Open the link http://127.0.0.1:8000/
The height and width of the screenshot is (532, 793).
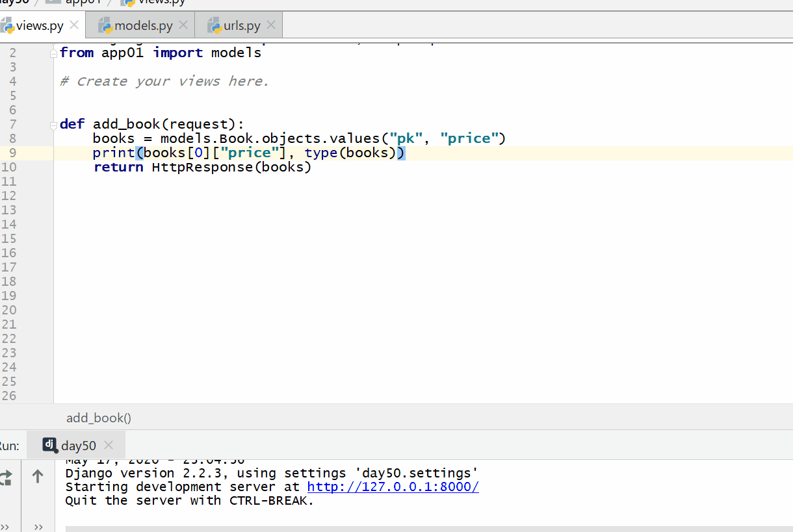[393, 487]
